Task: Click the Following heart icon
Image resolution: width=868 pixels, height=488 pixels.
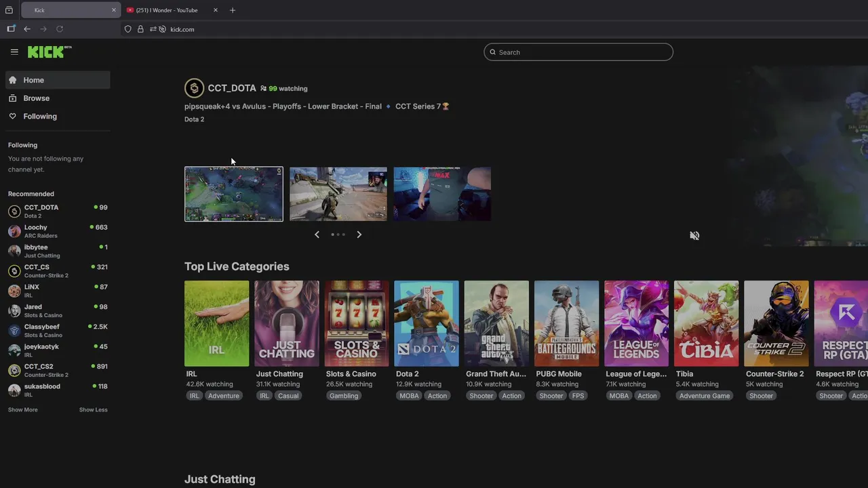Action: coord(12,117)
